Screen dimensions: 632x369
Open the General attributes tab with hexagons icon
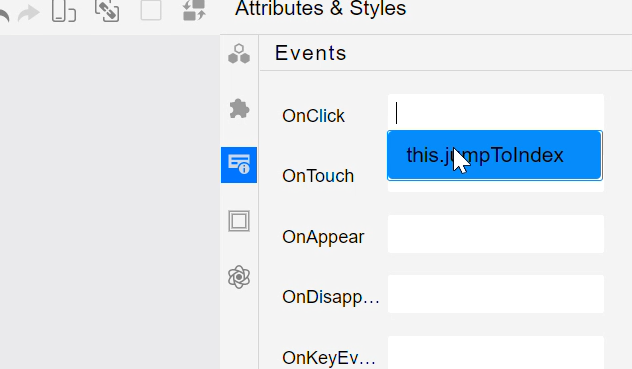click(239, 54)
